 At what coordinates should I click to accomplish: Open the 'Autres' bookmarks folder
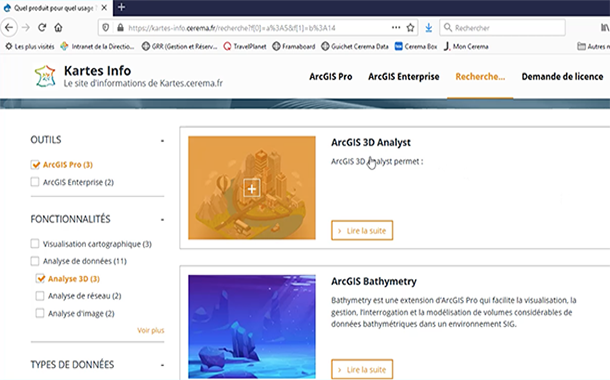point(593,47)
